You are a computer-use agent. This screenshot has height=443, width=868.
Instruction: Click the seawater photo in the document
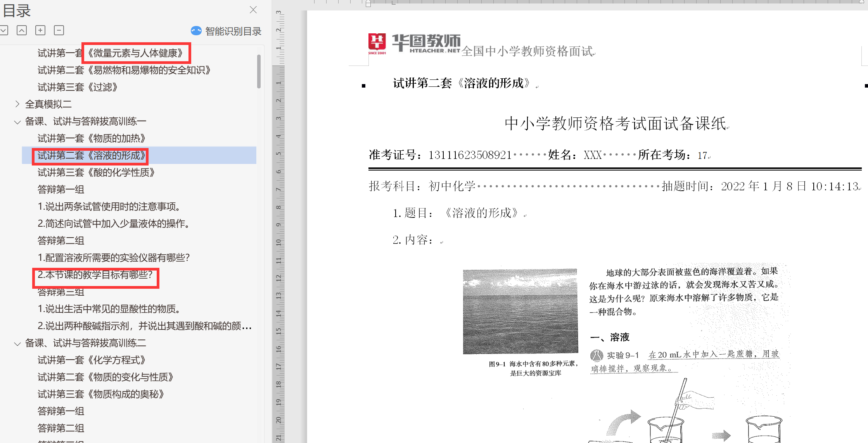[520, 311]
